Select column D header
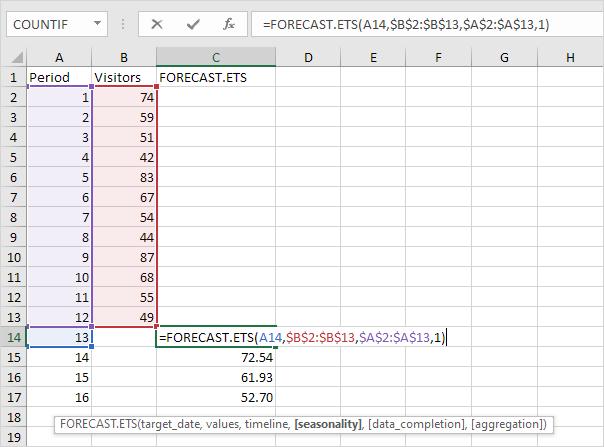604x447 pixels. [308, 57]
